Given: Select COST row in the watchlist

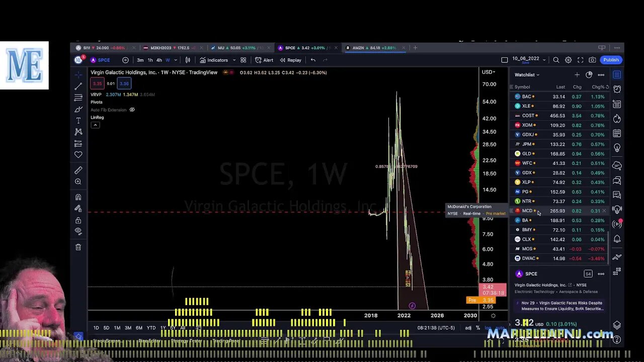Looking at the screenshot, I should [559, 116].
